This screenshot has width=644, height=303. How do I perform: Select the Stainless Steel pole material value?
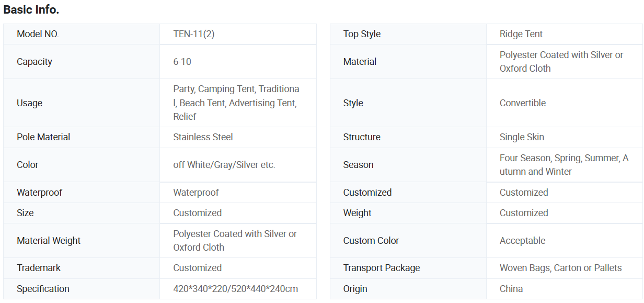pyautogui.click(x=203, y=137)
